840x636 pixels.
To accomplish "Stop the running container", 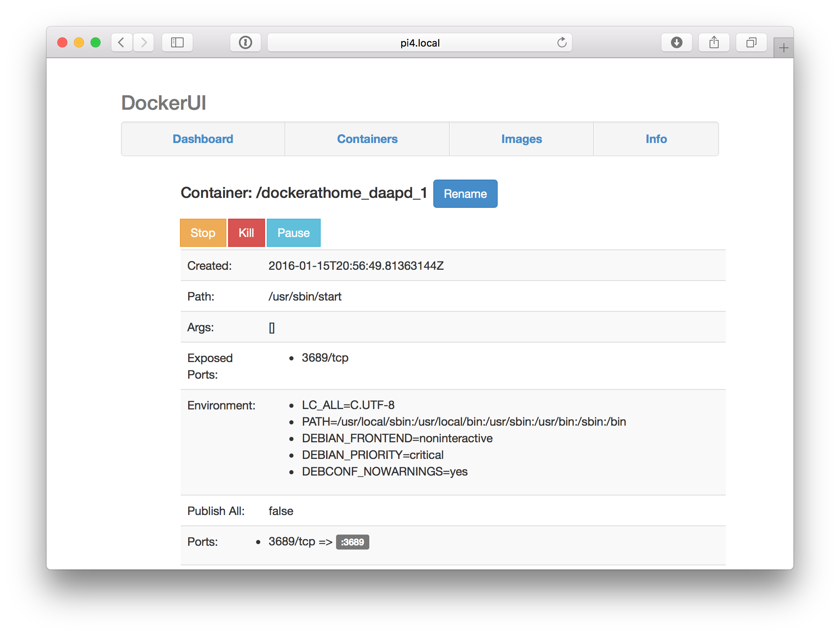I will (x=203, y=233).
